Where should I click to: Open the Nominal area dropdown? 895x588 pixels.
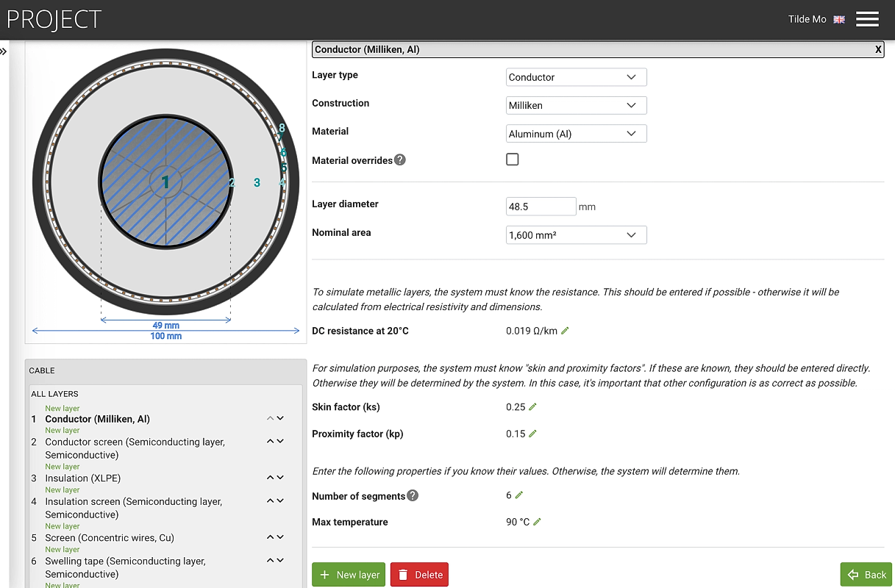point(577,235)
